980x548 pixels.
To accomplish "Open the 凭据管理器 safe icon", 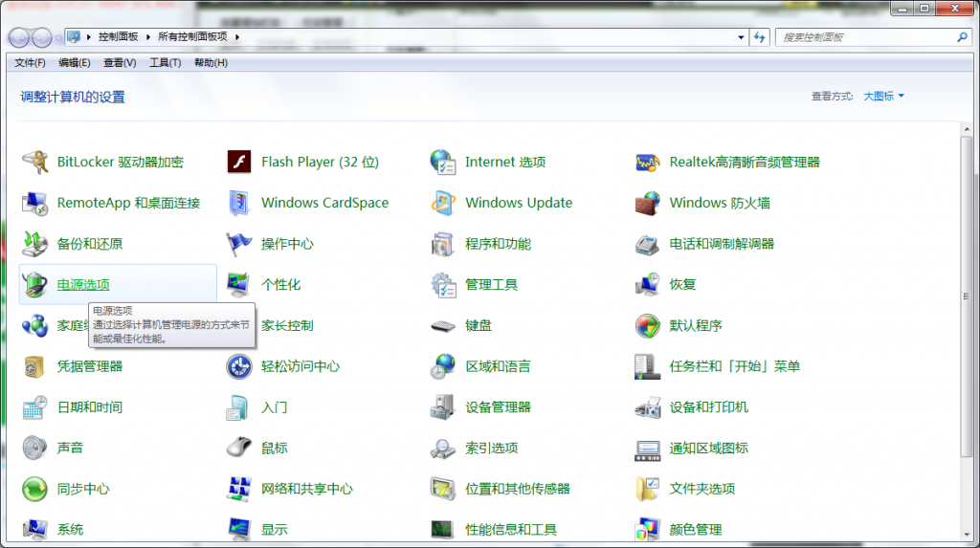I will point(35,367).
